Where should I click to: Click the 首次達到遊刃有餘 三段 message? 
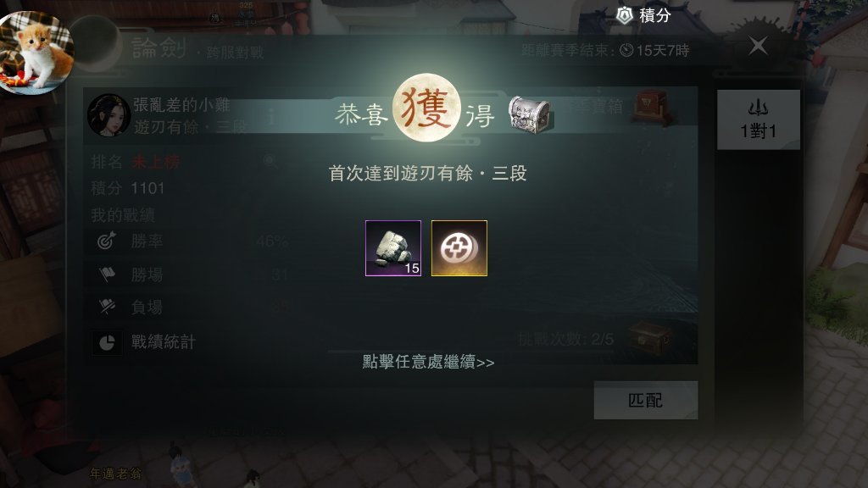coord(427,174)
